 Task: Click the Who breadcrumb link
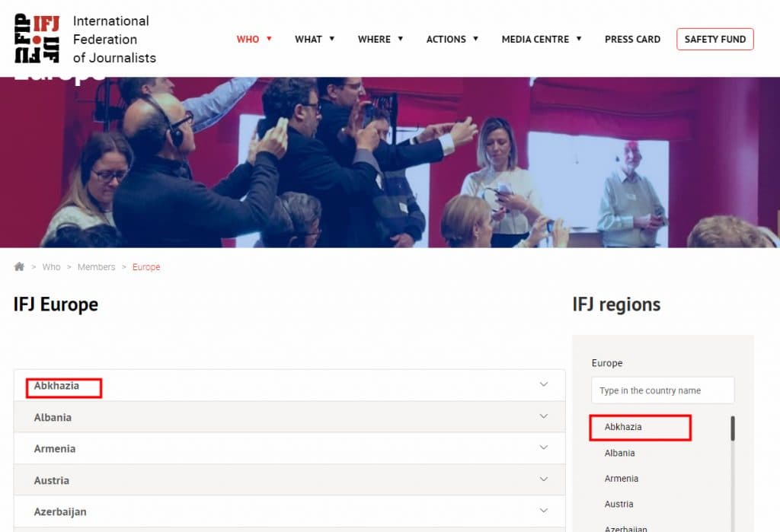pos(51,267)
